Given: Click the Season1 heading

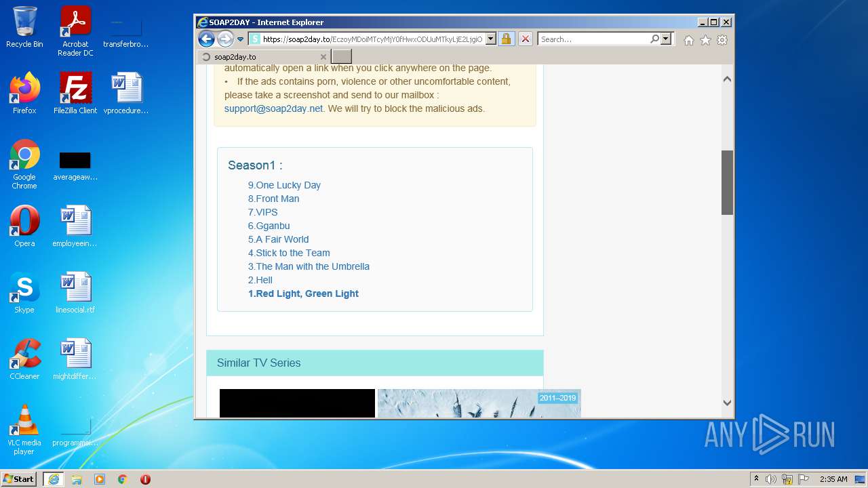Looking at the screenshot, I should [x=255, y=165].
